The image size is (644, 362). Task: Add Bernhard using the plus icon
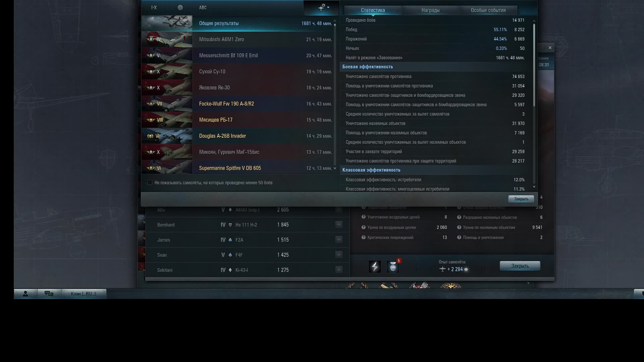tap(339, 225)
